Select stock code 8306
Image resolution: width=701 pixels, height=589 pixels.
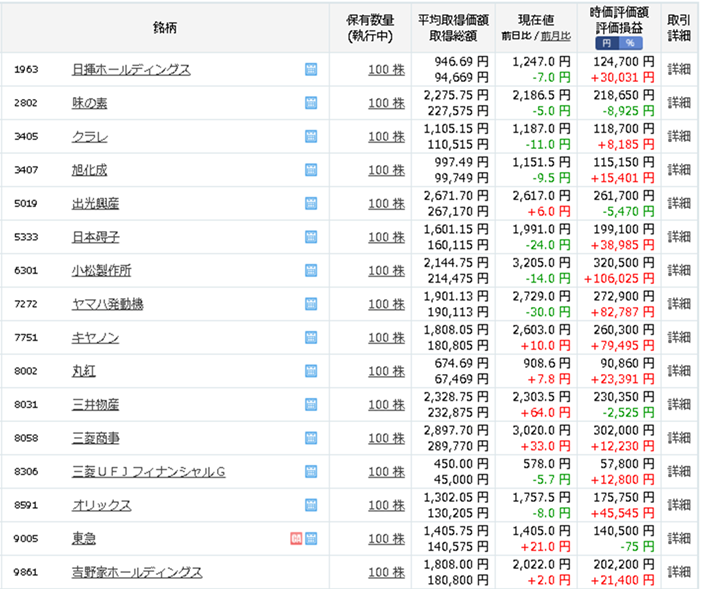(x=26, y=472)
